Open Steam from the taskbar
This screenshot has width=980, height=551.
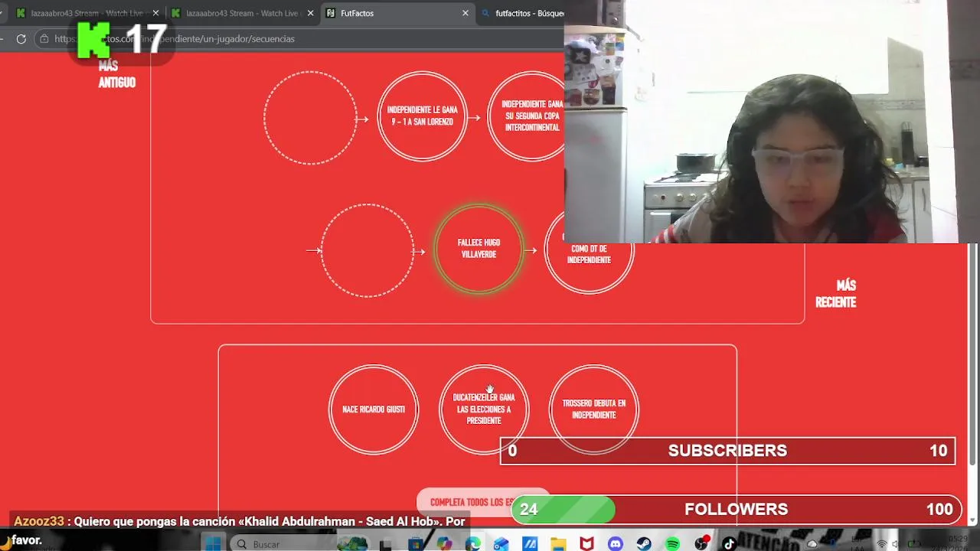click(x=644, y=544)
